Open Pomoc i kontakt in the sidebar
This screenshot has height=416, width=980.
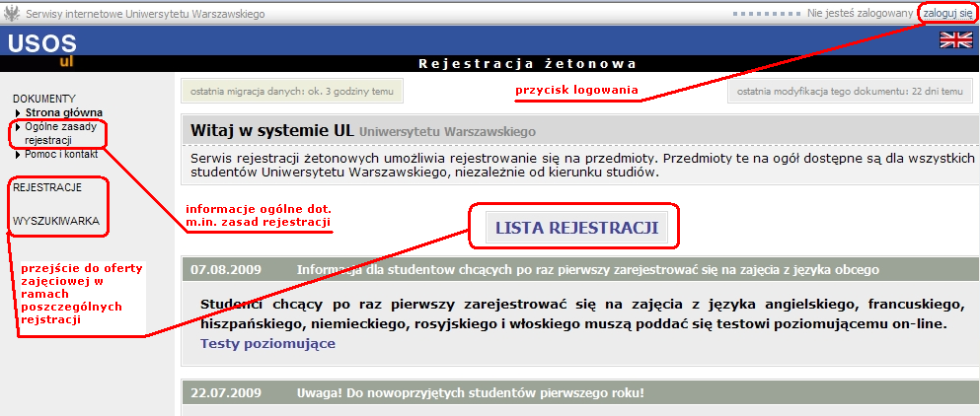click(x=61, y=155)
